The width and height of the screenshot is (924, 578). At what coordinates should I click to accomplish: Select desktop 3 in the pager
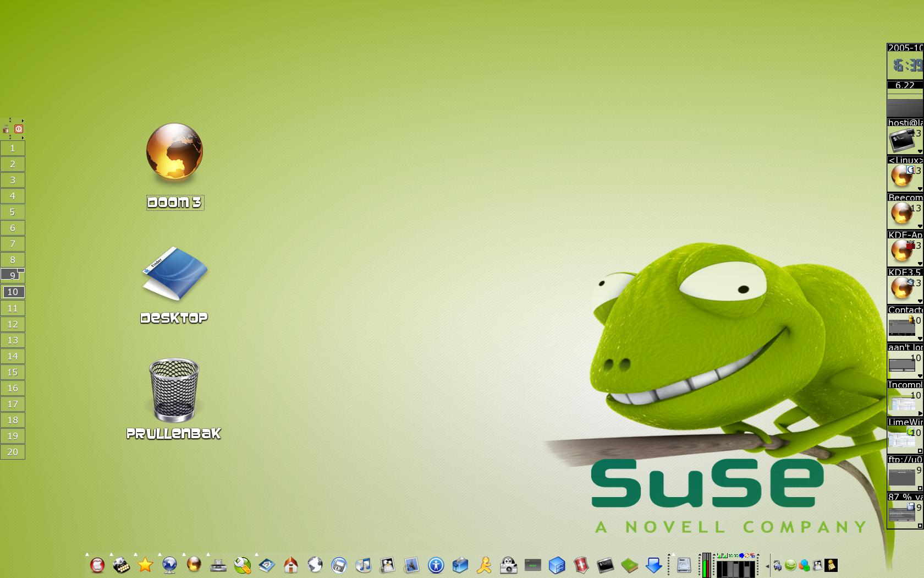tap(13, 180)
